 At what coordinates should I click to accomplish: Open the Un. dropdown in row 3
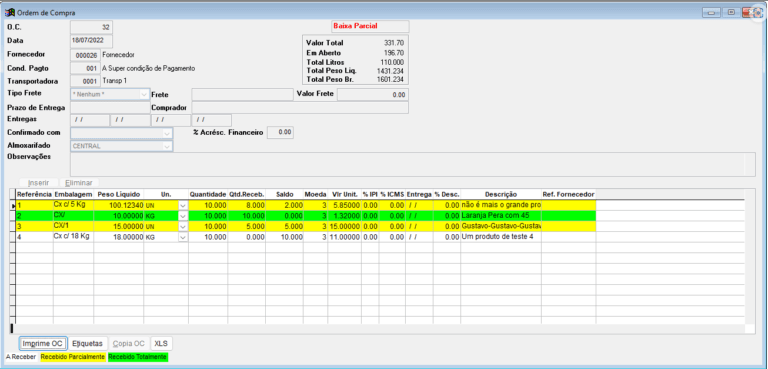tap(183, 226)
